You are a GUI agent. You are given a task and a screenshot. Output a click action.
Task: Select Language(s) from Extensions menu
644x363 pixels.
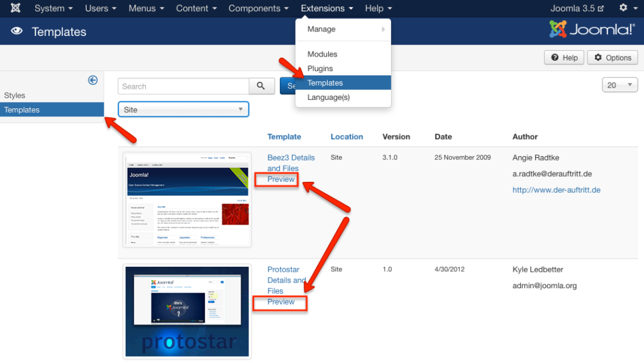point(343,98)
